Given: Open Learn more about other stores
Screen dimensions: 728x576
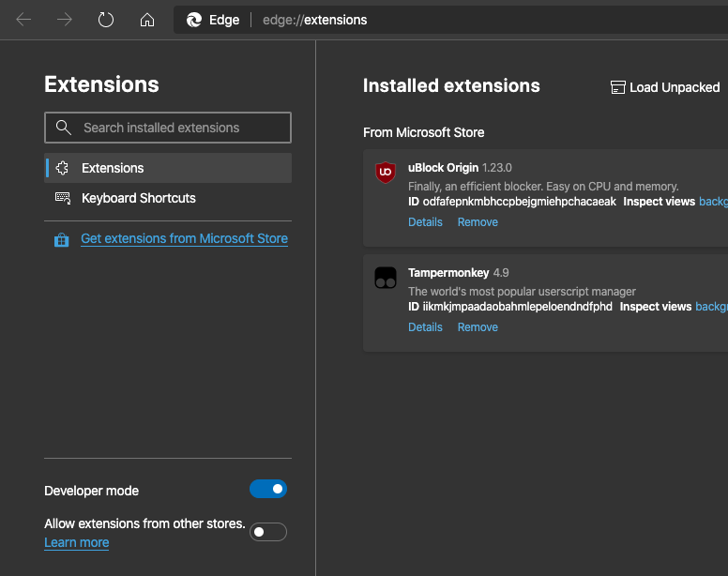Looking at the screenshot, I should pyautogui.click(x=77, y=542).
